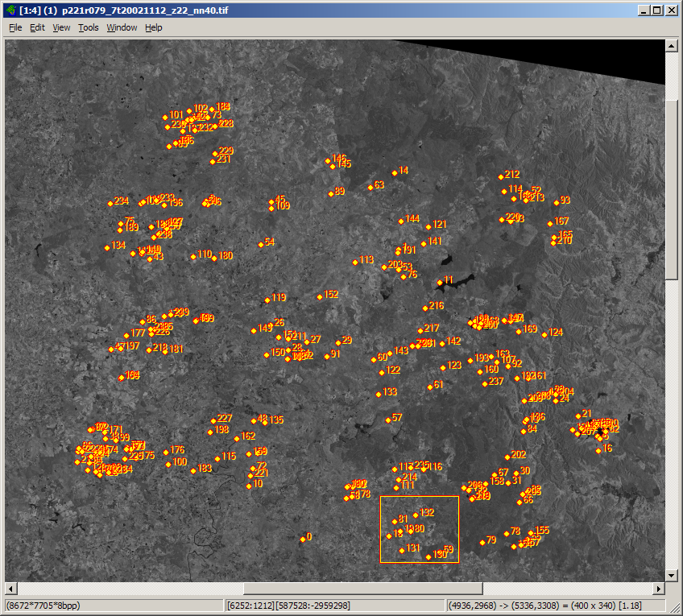Pick point marker 0 near the bottom
Image resolution: width=683 pixels, height=616 pixels.
point(302,539)
